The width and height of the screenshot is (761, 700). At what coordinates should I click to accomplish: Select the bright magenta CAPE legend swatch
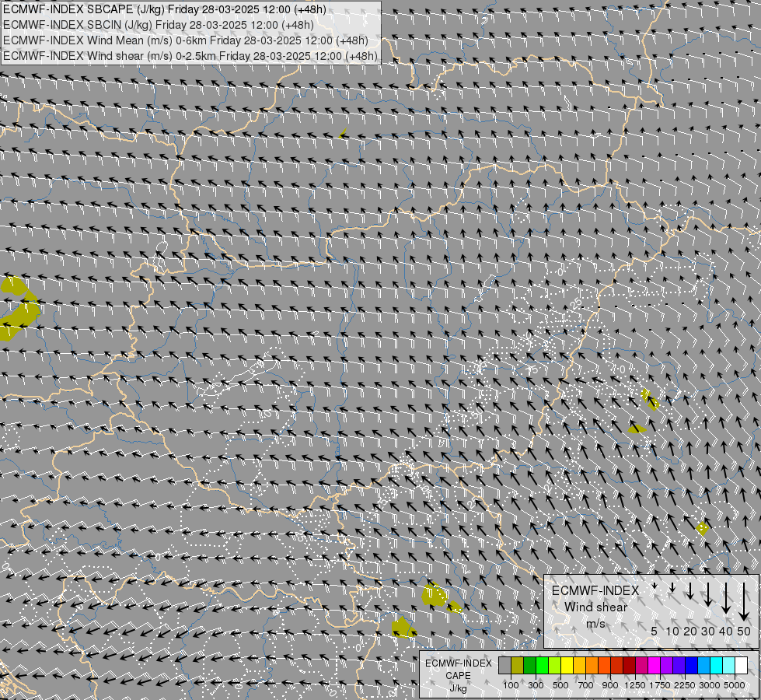[655, 666]
